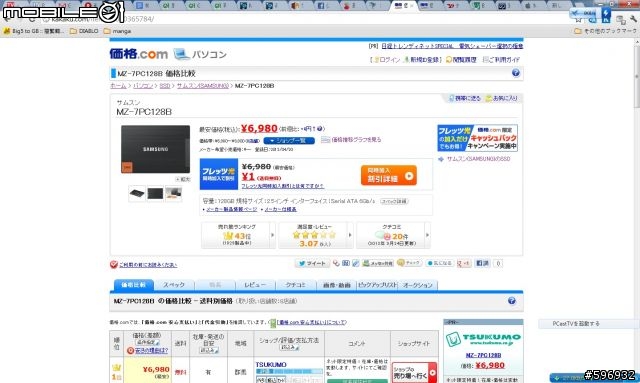Switch to the スペック tab

point(174,285)
